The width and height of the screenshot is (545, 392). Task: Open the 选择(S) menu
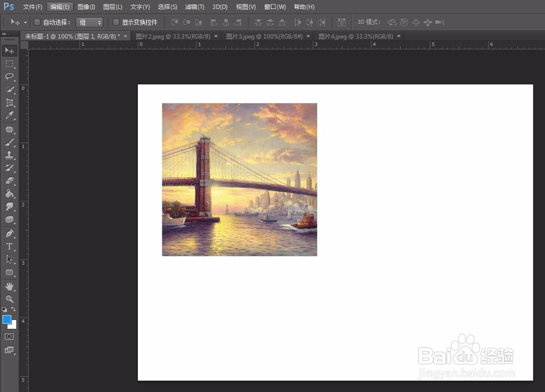click(x=167, y=7)
